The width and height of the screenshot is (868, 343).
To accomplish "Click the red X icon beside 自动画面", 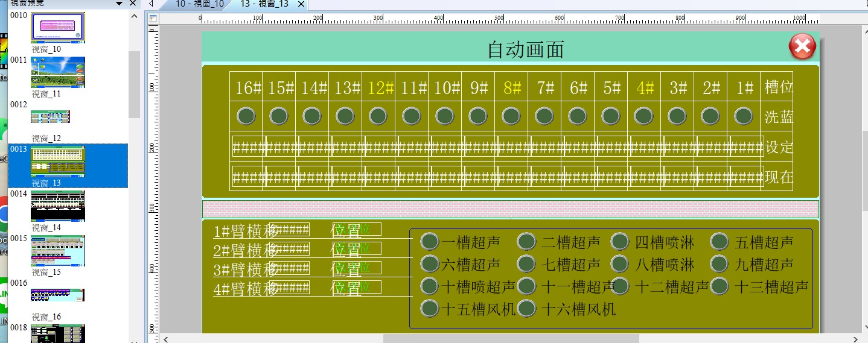I will tap(802, 47).
